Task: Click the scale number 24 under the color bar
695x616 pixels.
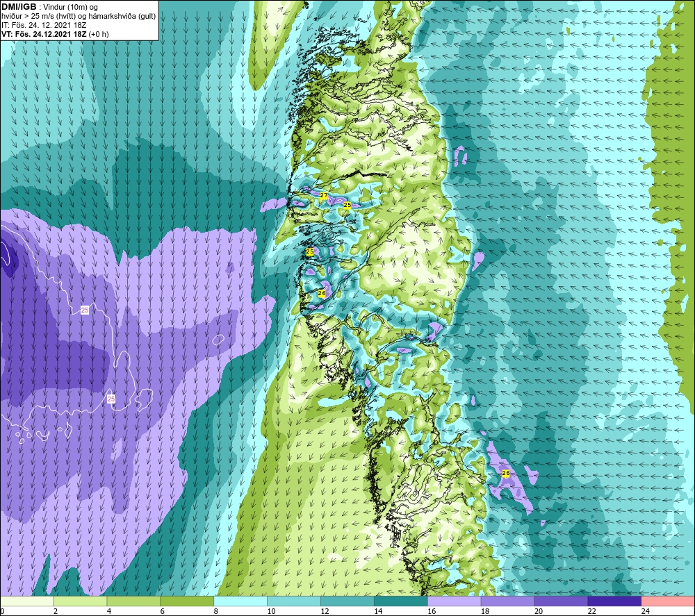Action: tap(646, 611)
